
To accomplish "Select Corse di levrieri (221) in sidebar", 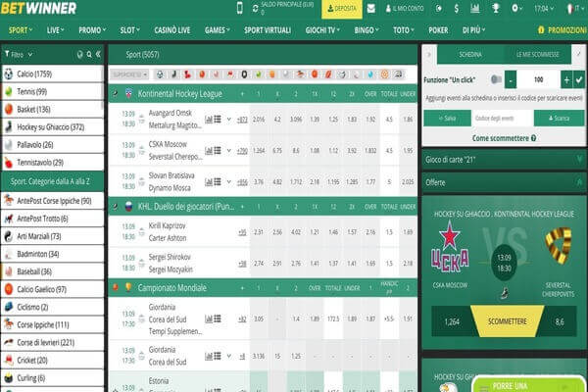I will tap(53, 342).
